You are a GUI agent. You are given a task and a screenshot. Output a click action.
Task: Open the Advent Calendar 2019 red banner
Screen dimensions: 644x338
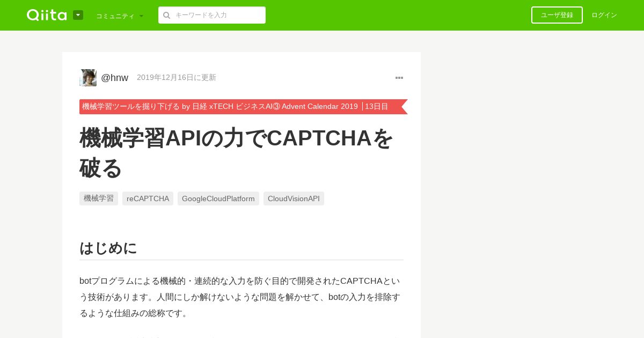(244, 107)
